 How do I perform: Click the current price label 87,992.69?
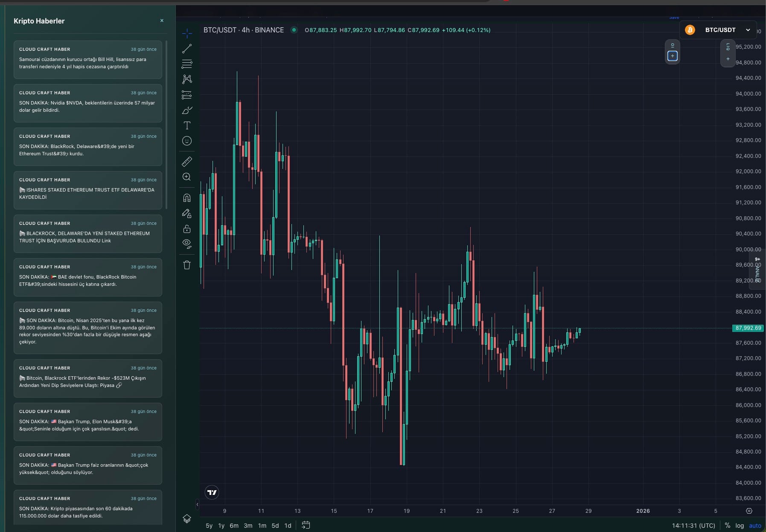point(748,328)
